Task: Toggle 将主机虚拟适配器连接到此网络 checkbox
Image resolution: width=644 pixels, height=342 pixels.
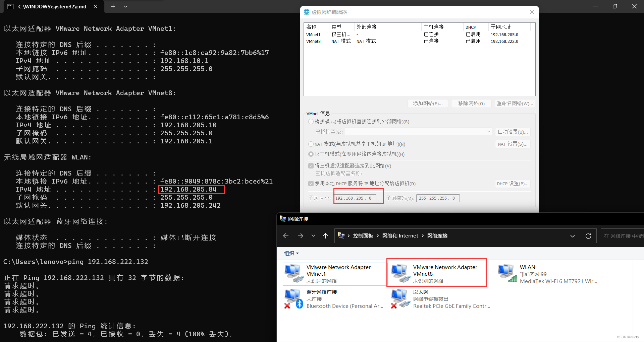Action: coord(311,166)
